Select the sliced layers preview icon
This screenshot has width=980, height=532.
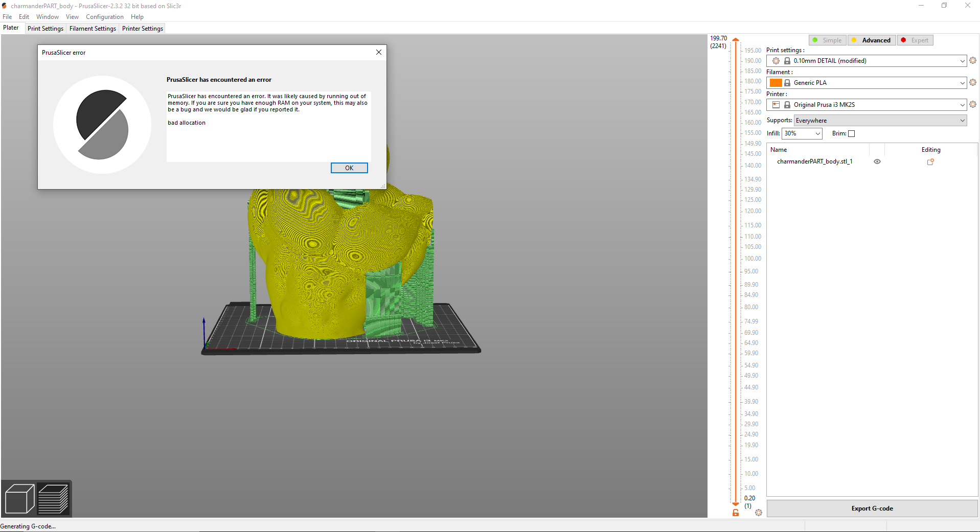coord(54,498)
